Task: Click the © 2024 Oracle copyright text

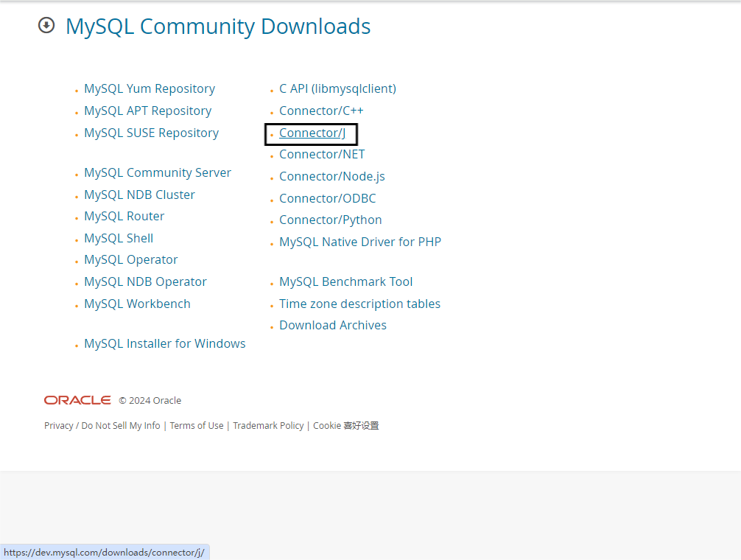Action: pyautogui.click(x=150, y=401)
